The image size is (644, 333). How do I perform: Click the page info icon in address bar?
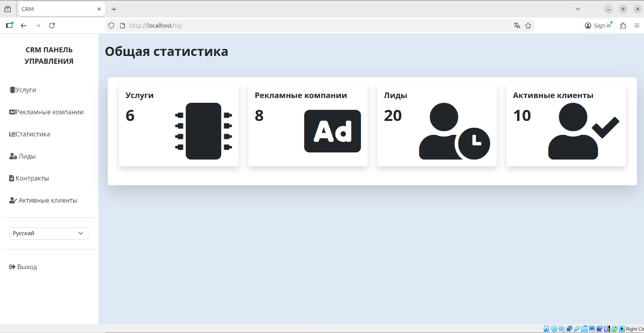[122, 25]
